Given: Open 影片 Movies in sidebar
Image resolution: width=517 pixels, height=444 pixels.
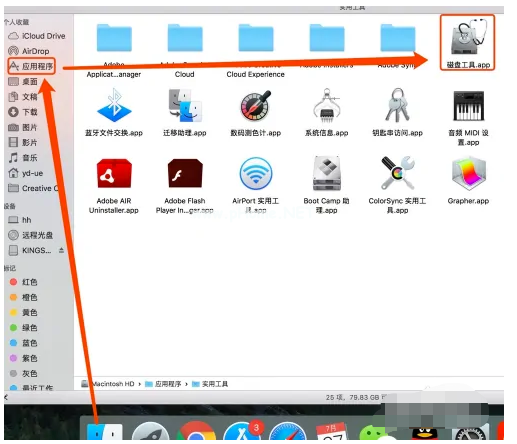Looking at the screenshot, I should point(23,143).
